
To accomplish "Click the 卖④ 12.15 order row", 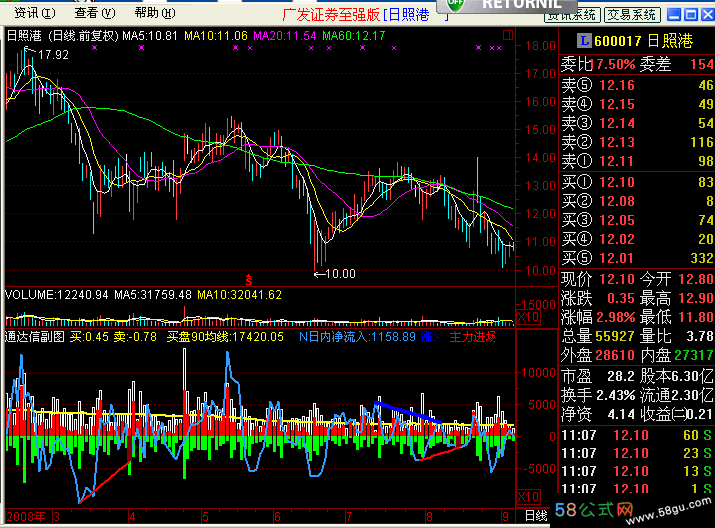I will click(x=637, y=104).
